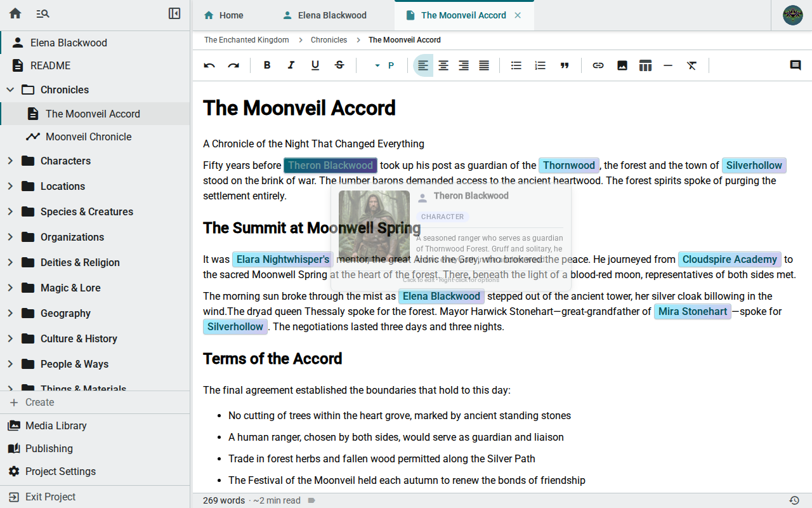Viewport: 812px width, 508px height.
Task: Click the Moonveil Accord document title
Action: pyautogui.click(x=299, y=108)
